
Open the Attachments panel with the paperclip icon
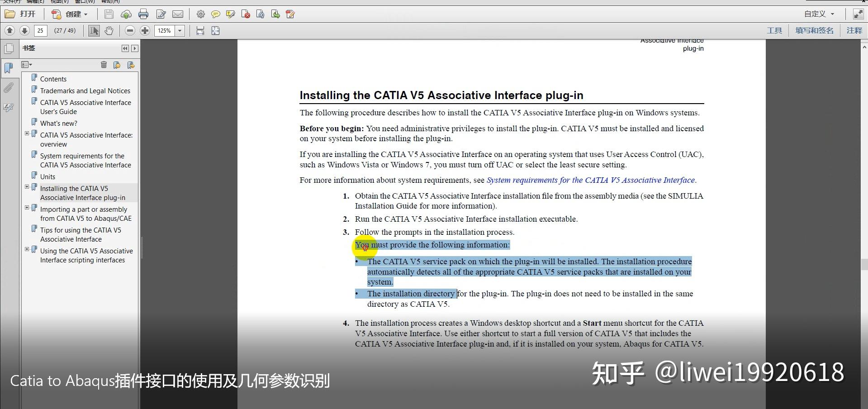click(x=9, y=87)
